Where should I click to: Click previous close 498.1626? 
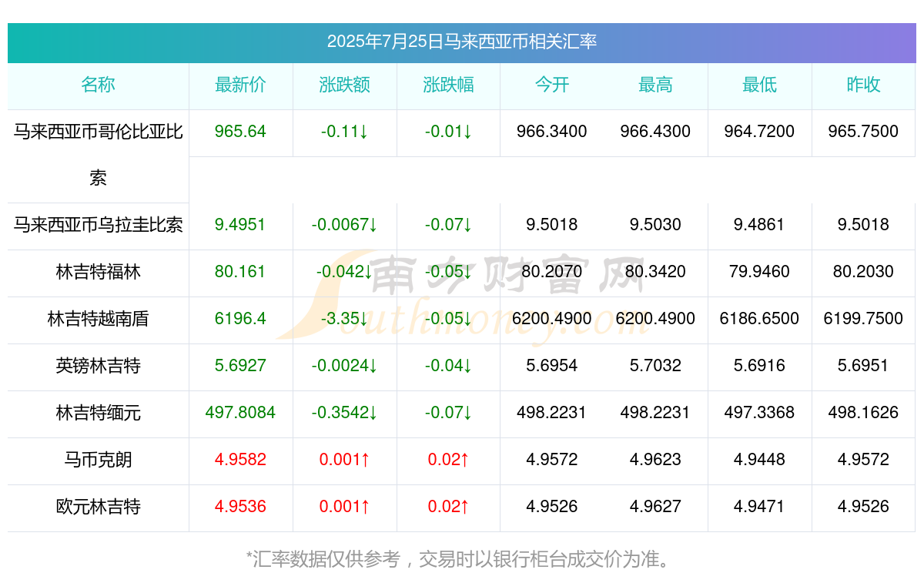point(863,413)
